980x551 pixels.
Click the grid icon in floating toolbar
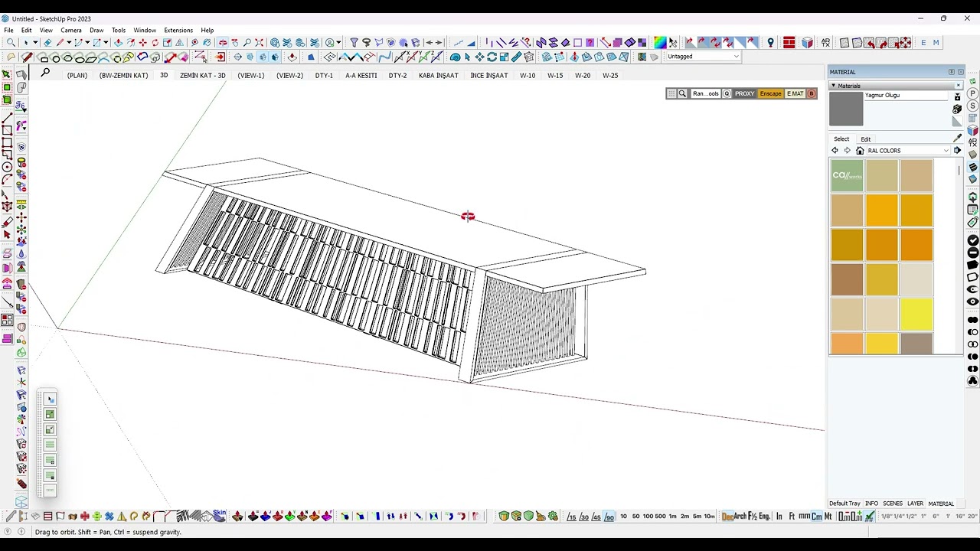[x=671, y=93]
